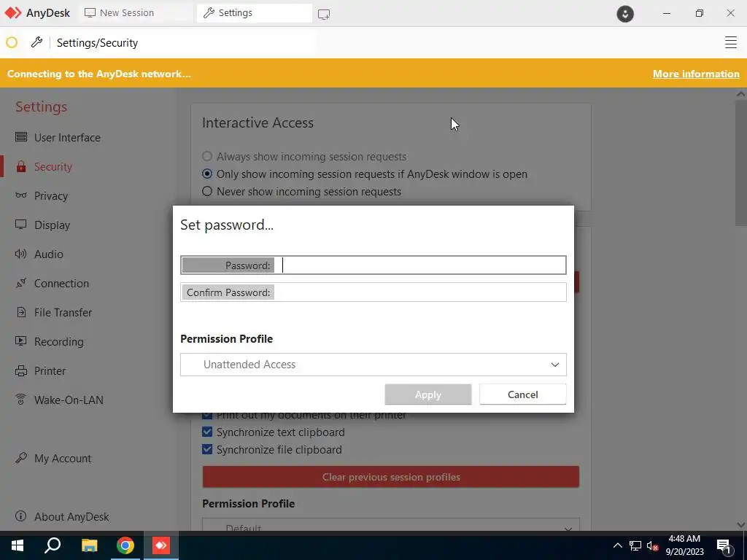Click the Wake-On-LAN signal icon
Image resolution: width=747 pixels, height=560 pixels.
21,400
